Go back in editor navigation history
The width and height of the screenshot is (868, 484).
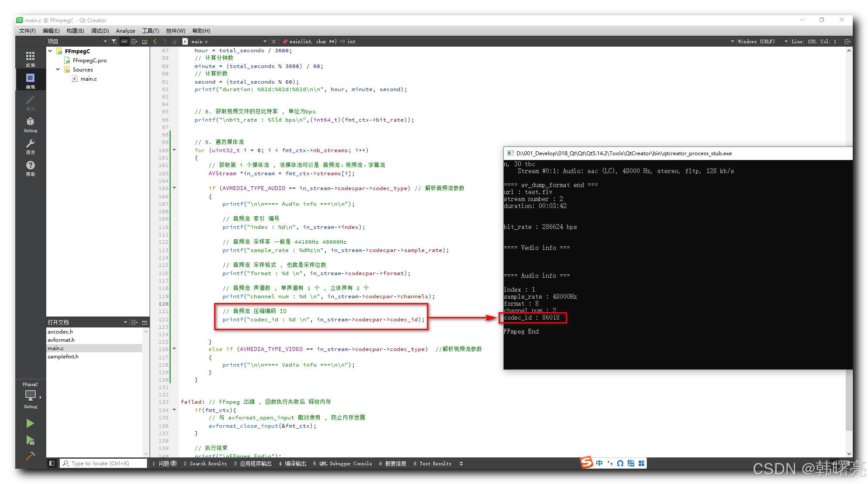coord(155,41)
